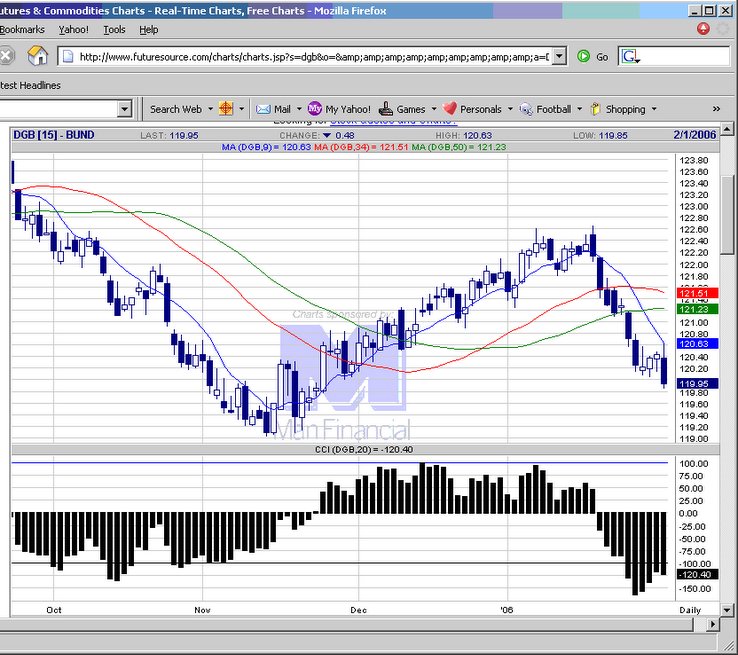Click the MA (DGB,9) = 120.63 legend
Image resolution: width=738 pixels, height=655 pixels.
[266, 147]
